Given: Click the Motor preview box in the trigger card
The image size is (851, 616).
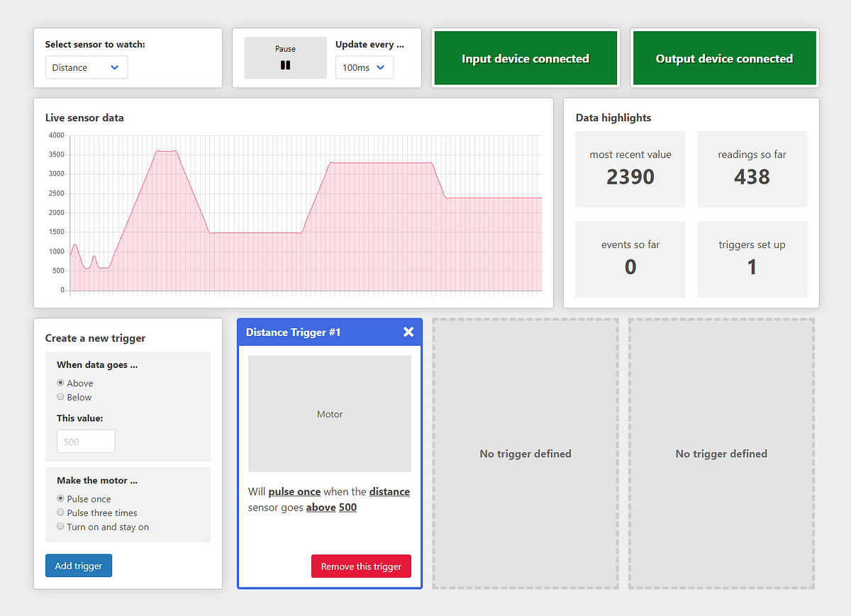Looking at the screenshot, I should pos(329,413).
